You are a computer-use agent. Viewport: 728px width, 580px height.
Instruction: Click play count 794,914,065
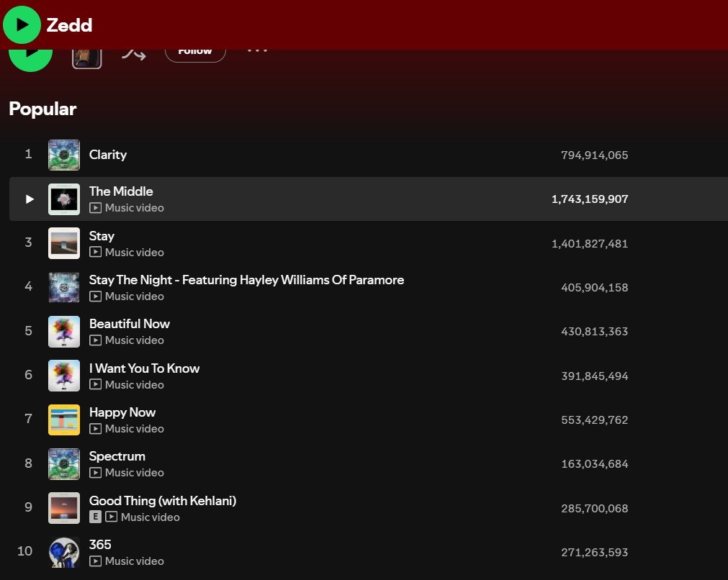(x=594, y=155)
